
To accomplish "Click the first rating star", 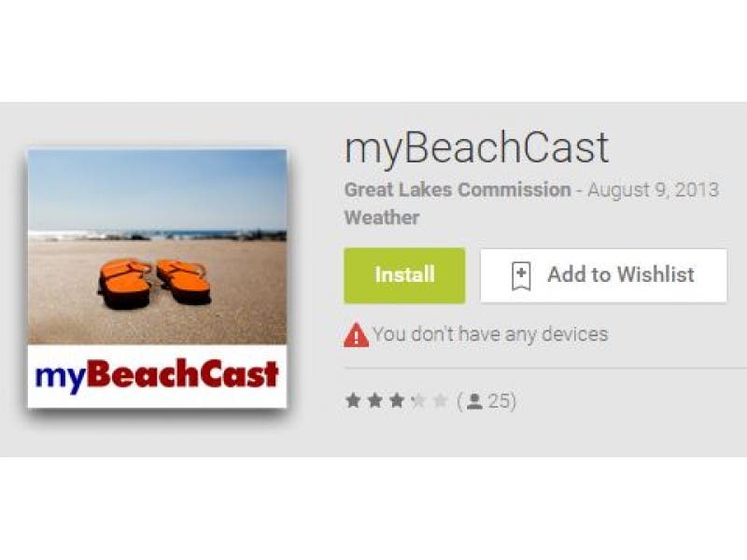I will (353, 400).
